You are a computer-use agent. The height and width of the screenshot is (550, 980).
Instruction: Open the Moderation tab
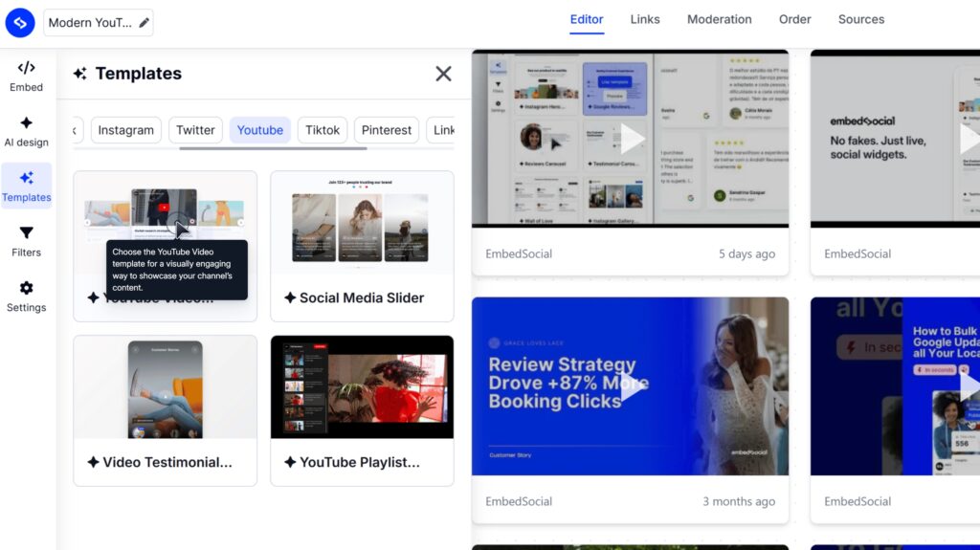click(720, 19)
